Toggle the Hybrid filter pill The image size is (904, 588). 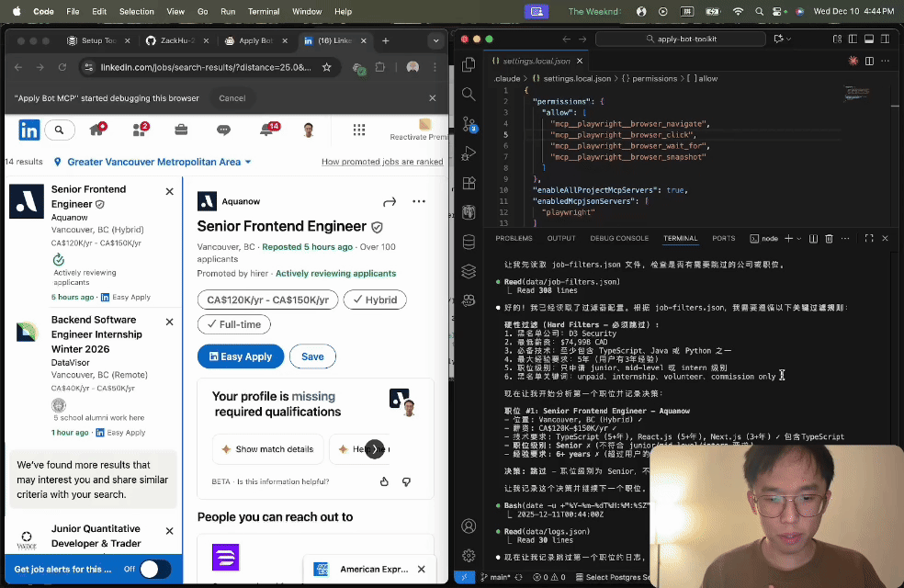[374, 300]
